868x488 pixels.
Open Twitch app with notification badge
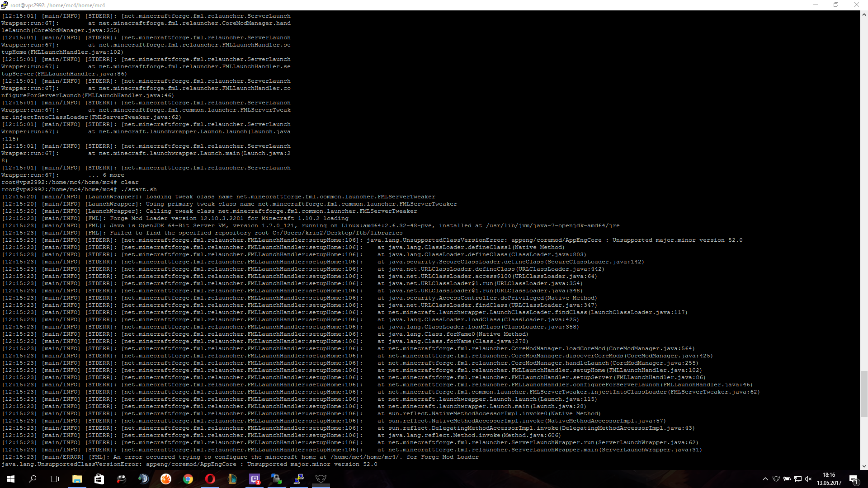255,479
